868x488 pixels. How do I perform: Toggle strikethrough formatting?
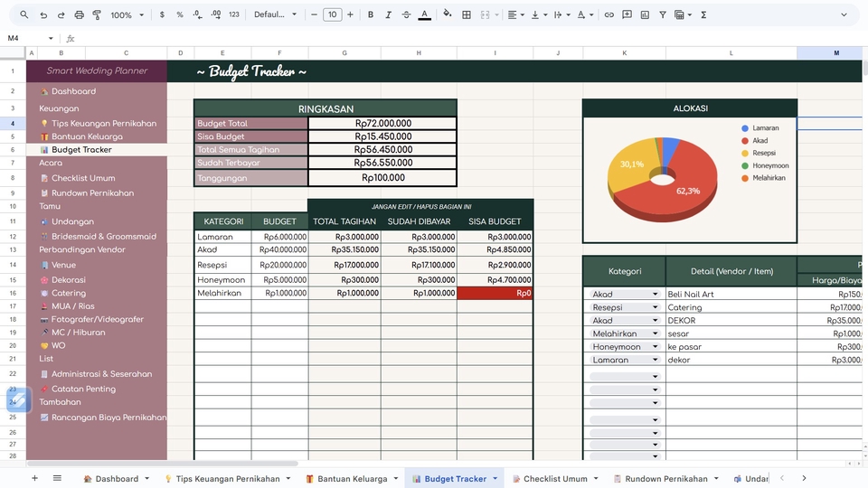[x=405, y=14]
